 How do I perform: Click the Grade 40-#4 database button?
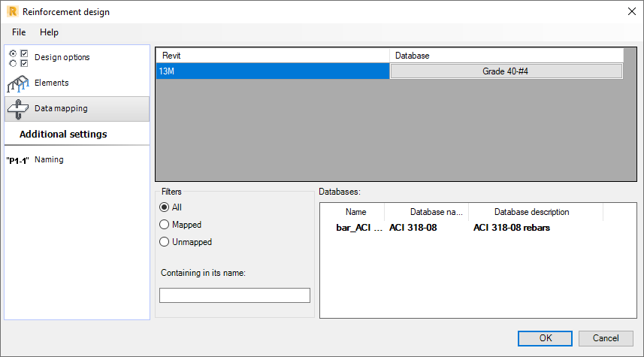(x=506, y=71)
